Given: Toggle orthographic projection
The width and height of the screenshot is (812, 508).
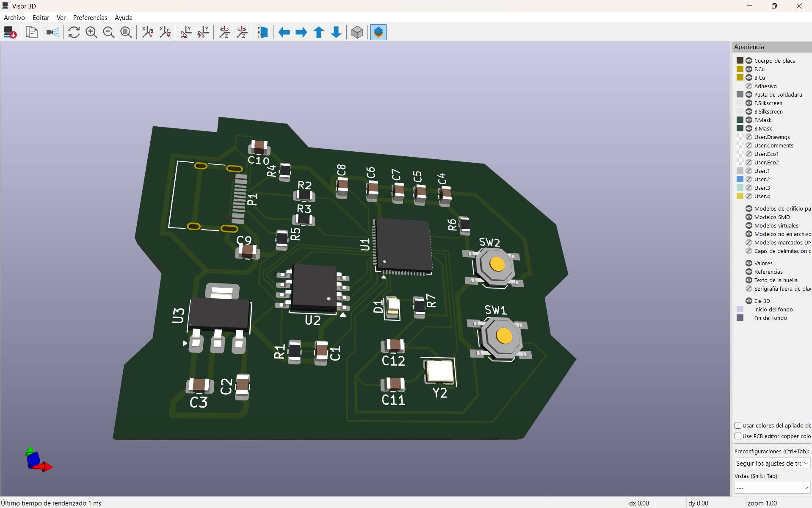Looking at the screenshot, I should [x=356, y=32].
